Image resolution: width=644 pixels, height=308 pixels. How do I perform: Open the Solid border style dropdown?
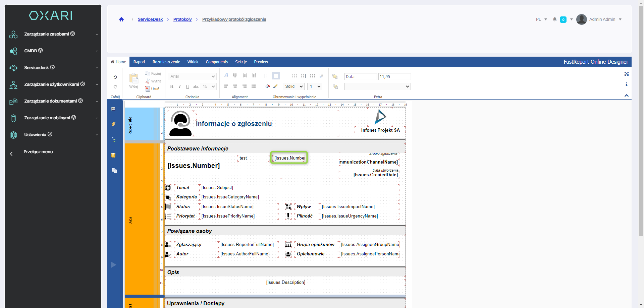pyautogui.click(x=293, y=86)
